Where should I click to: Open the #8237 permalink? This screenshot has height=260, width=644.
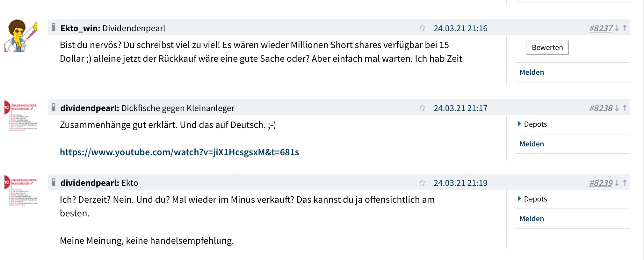pyautogui.click(x=600, y=28)
